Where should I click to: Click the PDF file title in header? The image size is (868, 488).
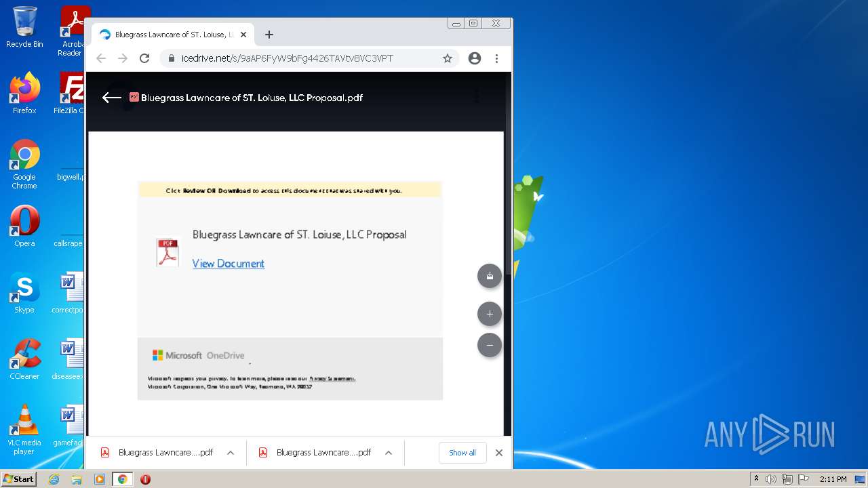(x=252, y=98)
